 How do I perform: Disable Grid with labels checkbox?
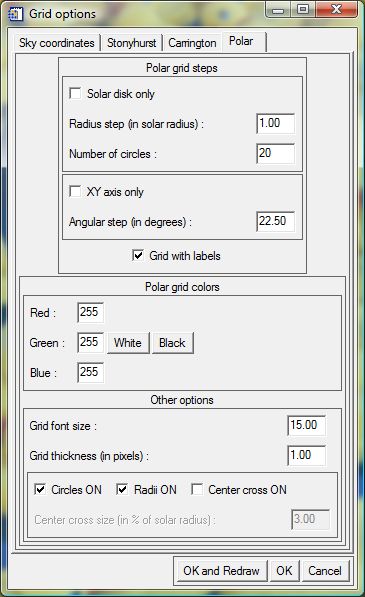point(138,255)
